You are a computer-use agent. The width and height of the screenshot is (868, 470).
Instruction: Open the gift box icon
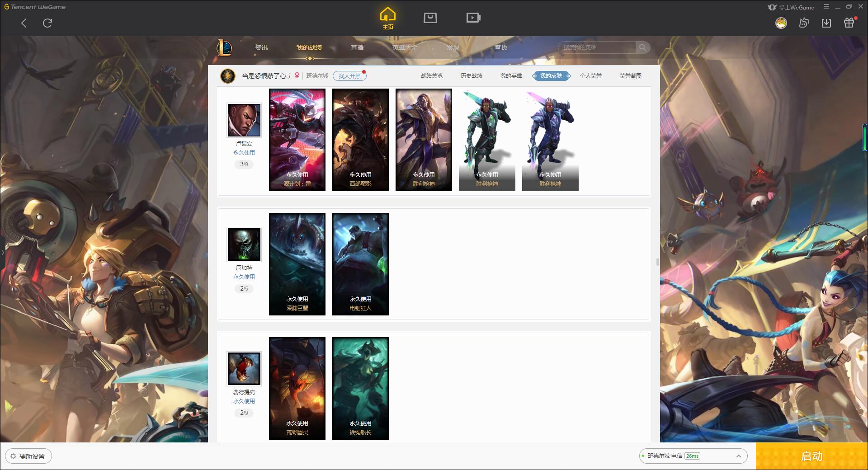pos(849,23)
